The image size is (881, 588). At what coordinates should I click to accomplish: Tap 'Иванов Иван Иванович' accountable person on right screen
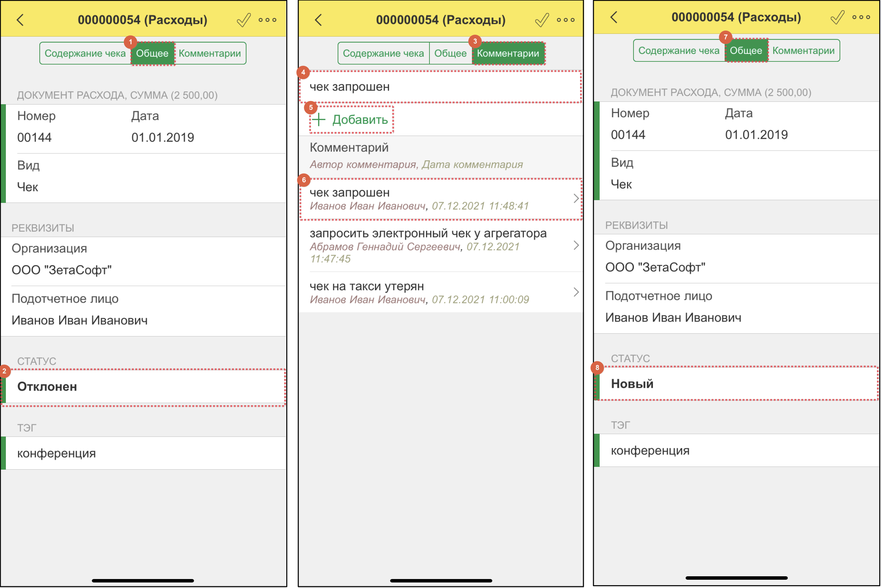tap(674, 318)
